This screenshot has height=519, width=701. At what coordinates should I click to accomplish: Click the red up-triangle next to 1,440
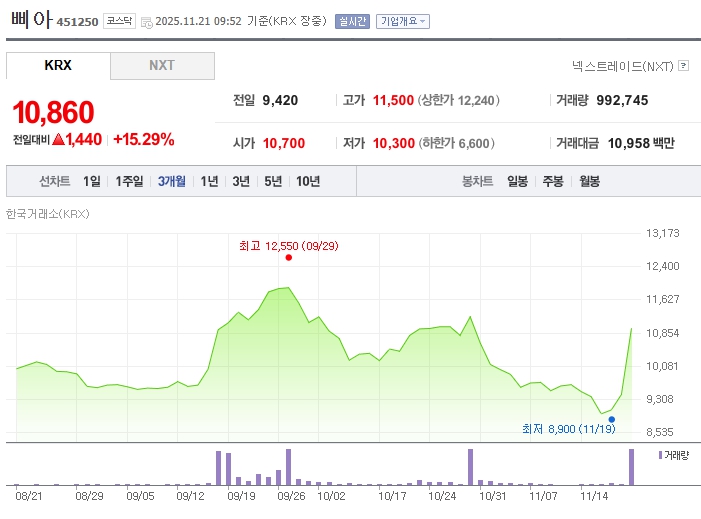(58, 140)
